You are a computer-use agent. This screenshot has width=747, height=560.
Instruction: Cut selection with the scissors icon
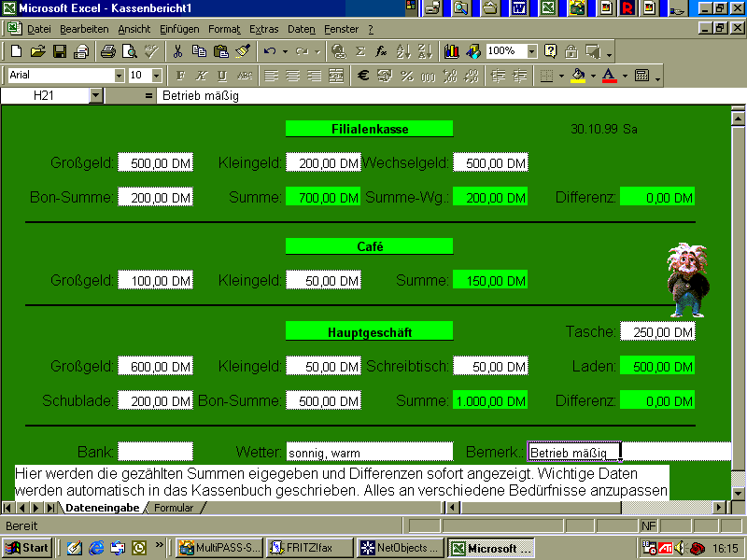pos(177,51)
